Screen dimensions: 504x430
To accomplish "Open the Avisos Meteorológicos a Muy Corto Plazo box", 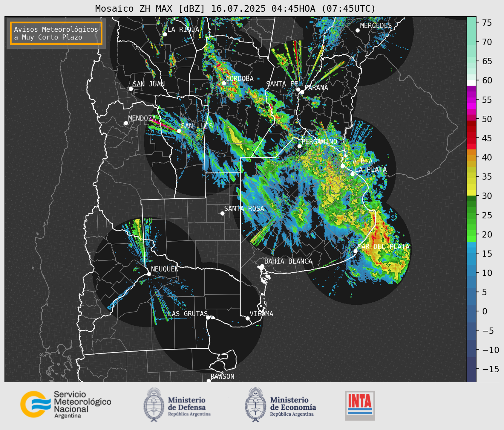I will tap(56, 33).
